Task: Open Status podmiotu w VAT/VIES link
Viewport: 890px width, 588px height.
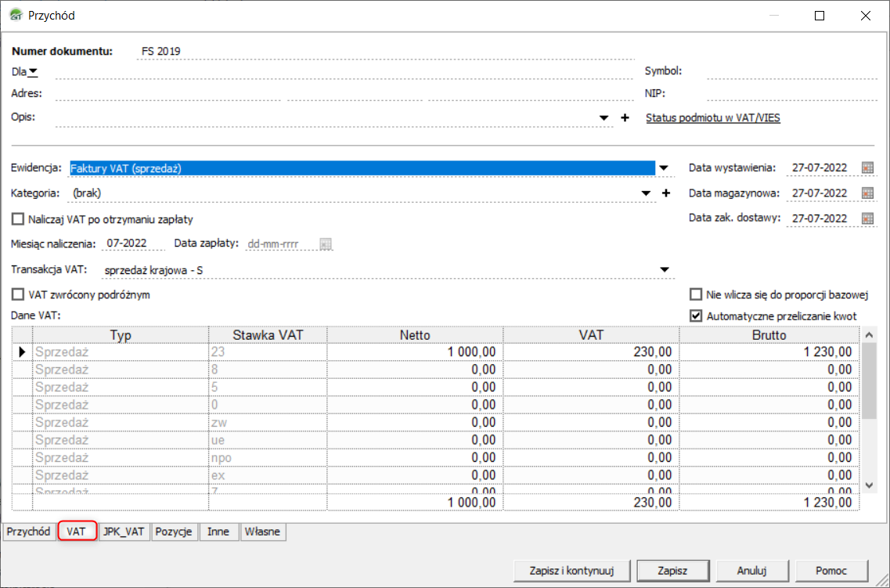Action: coord(713,118)
